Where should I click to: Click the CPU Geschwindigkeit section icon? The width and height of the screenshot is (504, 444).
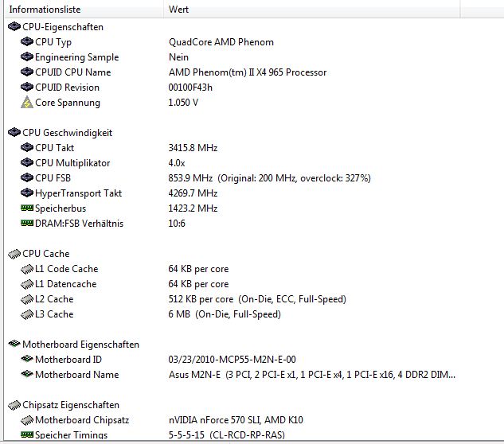[14, 132]
